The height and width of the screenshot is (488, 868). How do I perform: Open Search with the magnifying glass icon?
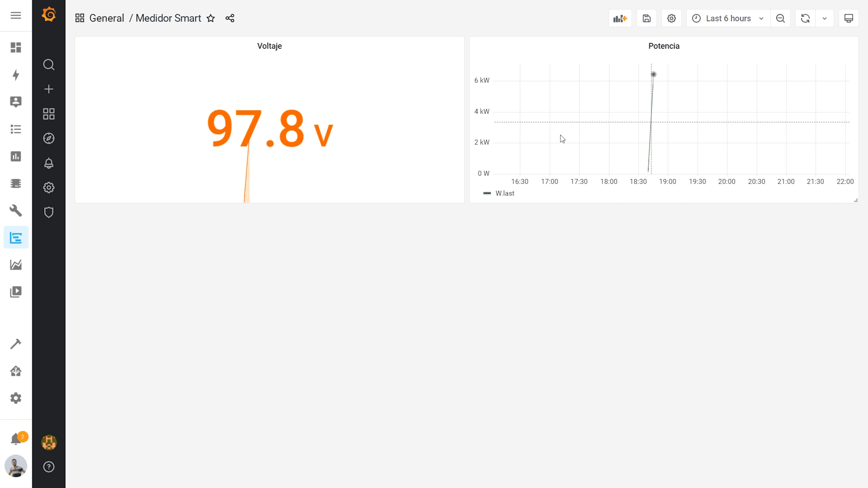click(48, 65)
